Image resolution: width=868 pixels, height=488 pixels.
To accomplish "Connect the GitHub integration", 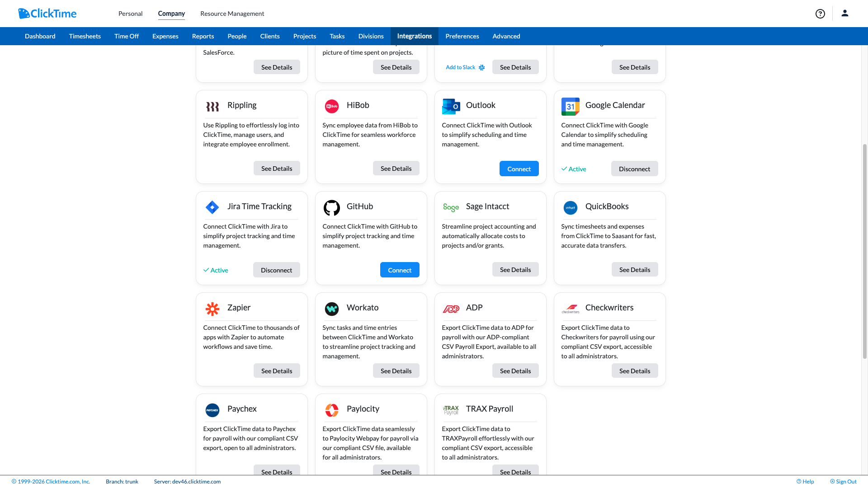I will tap(400, 270).
